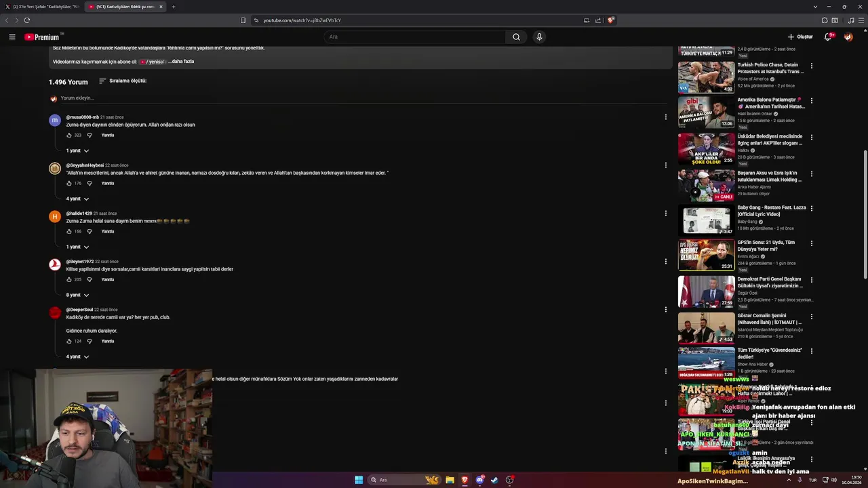Open Discord from the taskbar
Image resolution: width=868 pixels, height=488 pixels.
point(479,480)
